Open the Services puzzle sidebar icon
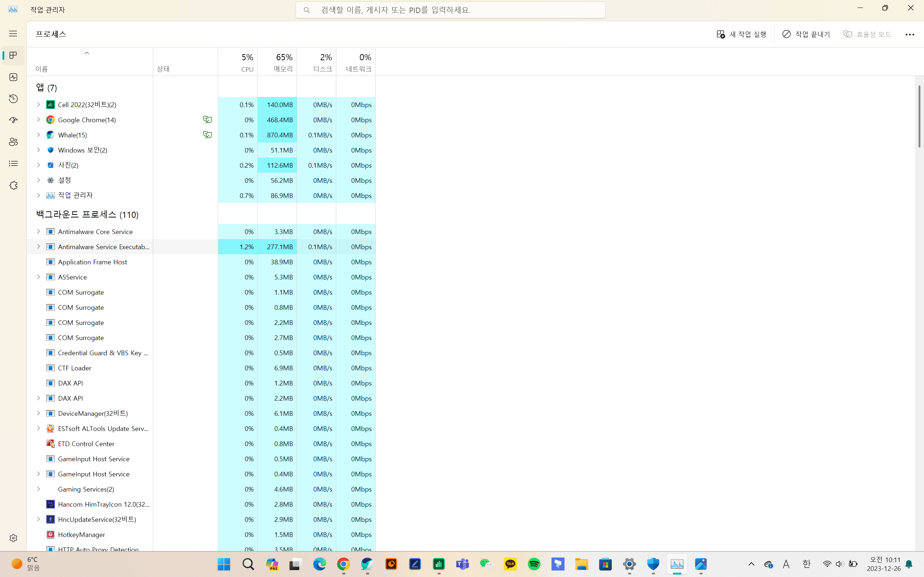This screenshot has height=577, width=924. coord(13,185)
